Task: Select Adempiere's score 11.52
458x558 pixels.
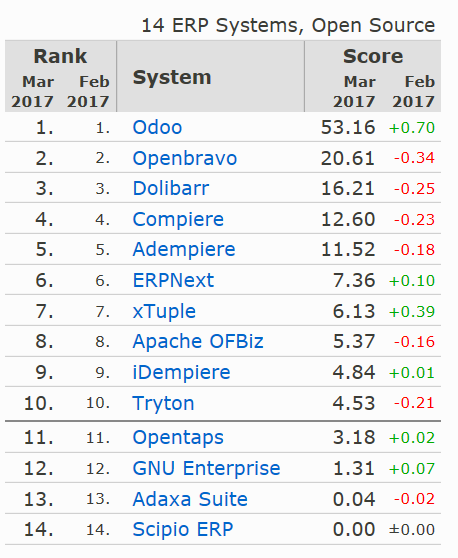Action: pyautogui.click(x=348, y=250)
